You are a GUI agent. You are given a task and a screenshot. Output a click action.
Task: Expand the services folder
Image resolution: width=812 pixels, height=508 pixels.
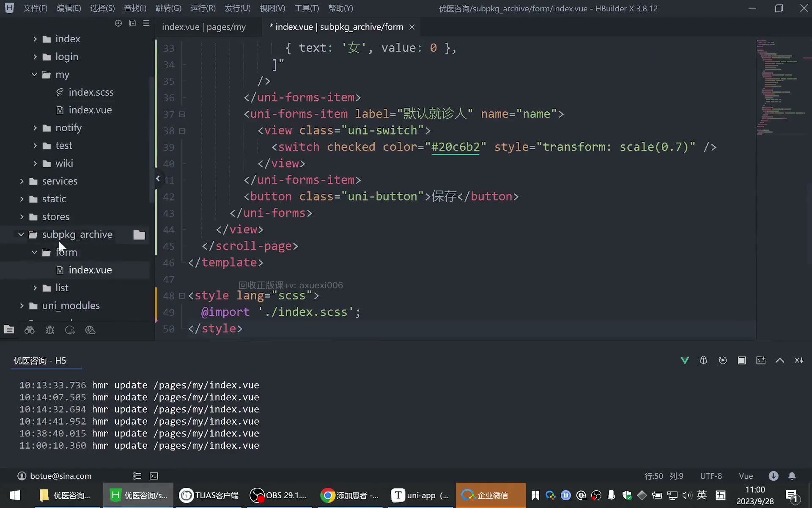coord(22,181)
